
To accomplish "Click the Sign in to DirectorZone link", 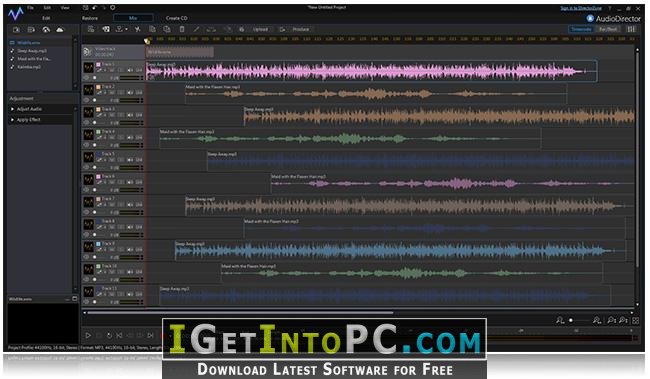I will (581, 8).
